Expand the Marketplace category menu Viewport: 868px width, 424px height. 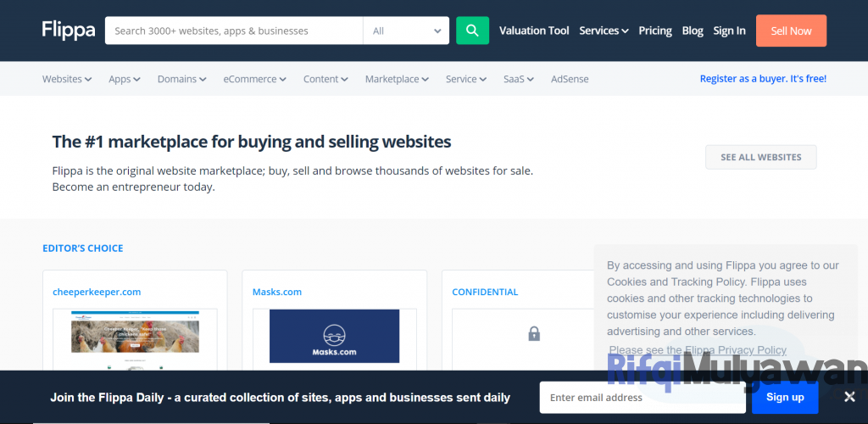coord(397,79)
